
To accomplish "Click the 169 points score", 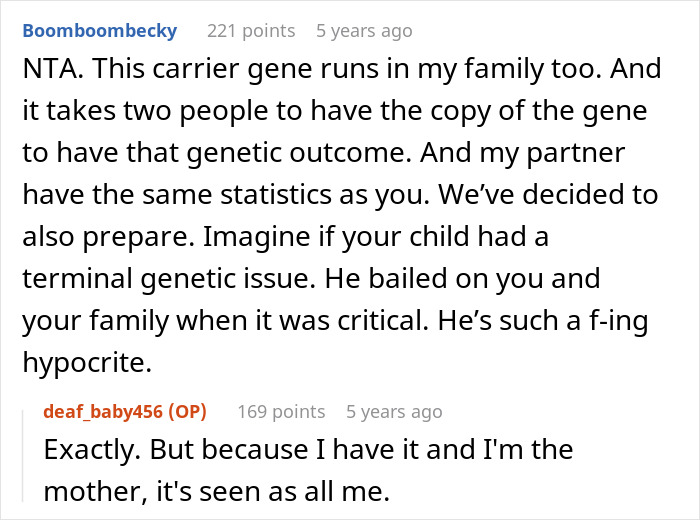I will click(x=281, y=411).
